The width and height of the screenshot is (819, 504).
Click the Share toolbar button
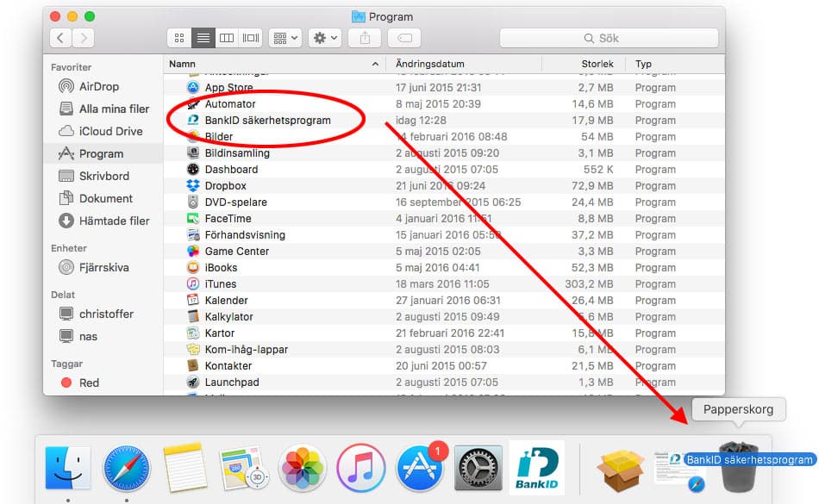[x=366, y=38]
